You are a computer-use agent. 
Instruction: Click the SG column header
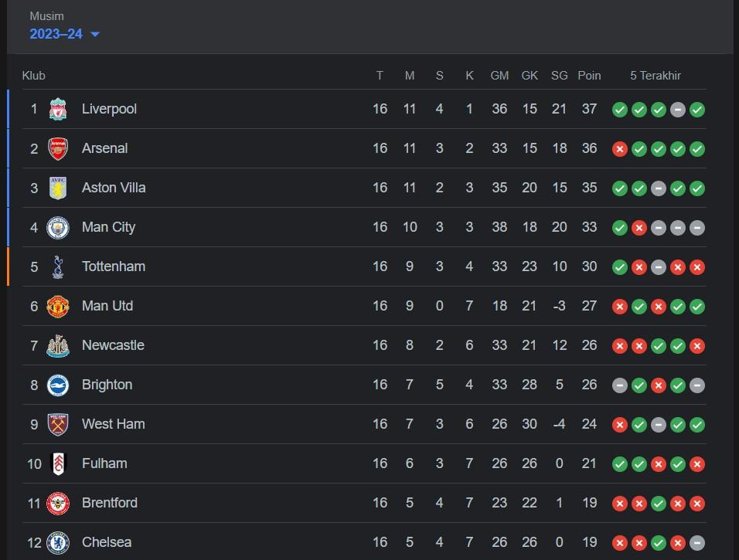point(560,75)
